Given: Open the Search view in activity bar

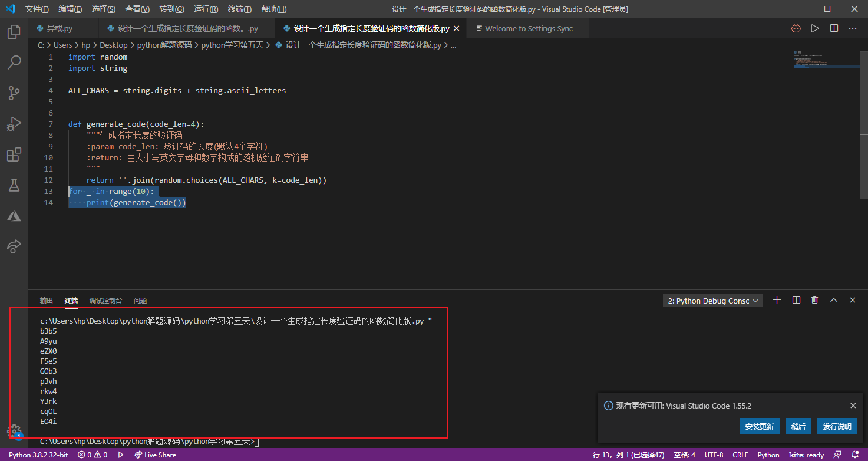Looking at the screenshot, I should pos(14,62).
